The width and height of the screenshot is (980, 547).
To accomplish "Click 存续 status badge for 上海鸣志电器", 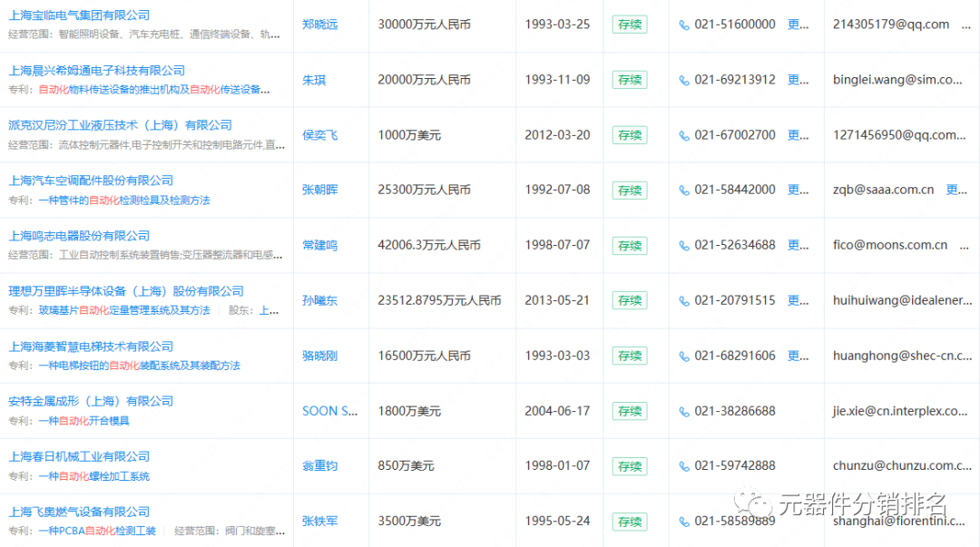I will [630, 246].
